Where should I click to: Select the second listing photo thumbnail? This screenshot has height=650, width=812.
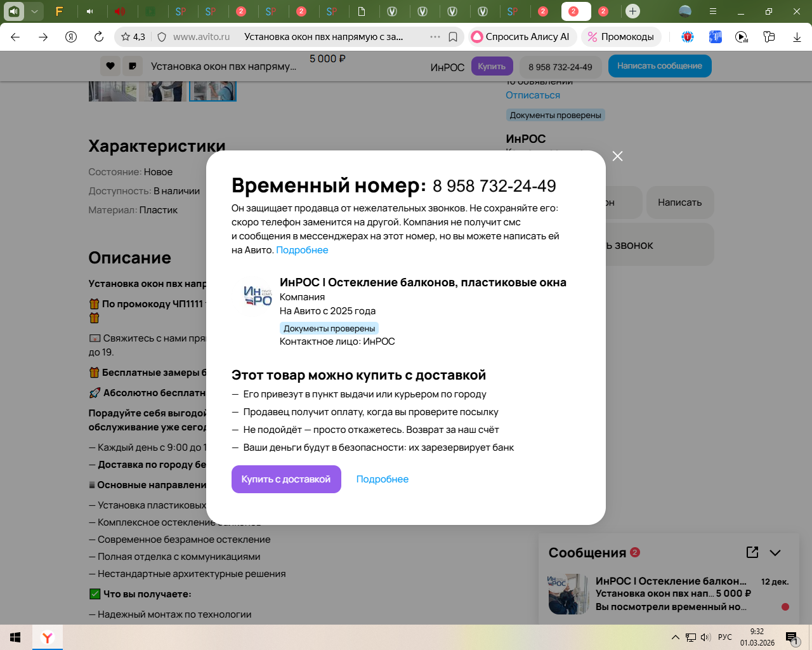click(163, 91)
